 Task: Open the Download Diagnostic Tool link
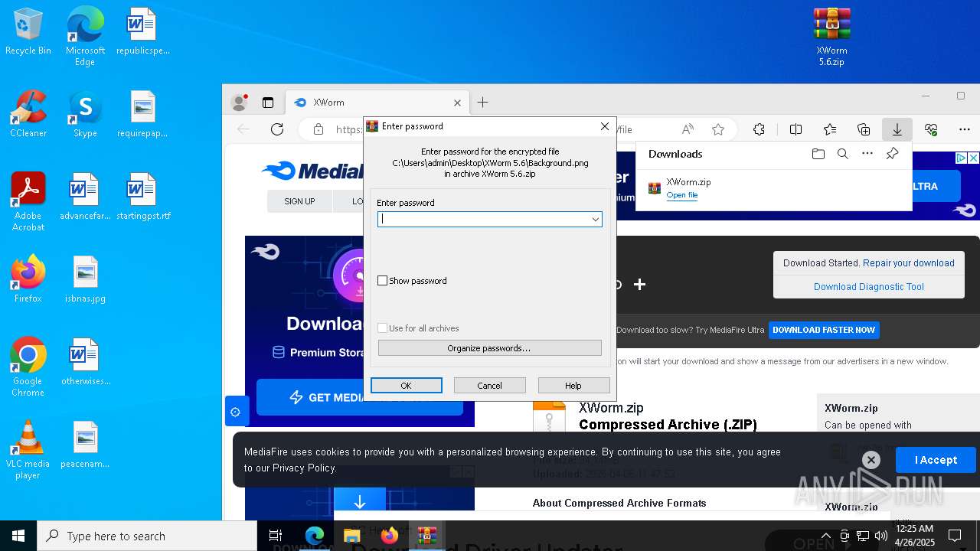point(869,287)
